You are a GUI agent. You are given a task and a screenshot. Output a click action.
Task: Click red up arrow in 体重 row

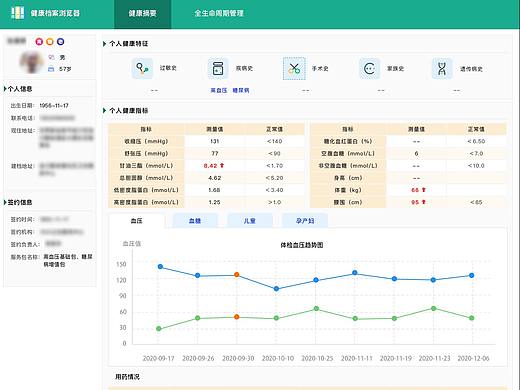424,190
